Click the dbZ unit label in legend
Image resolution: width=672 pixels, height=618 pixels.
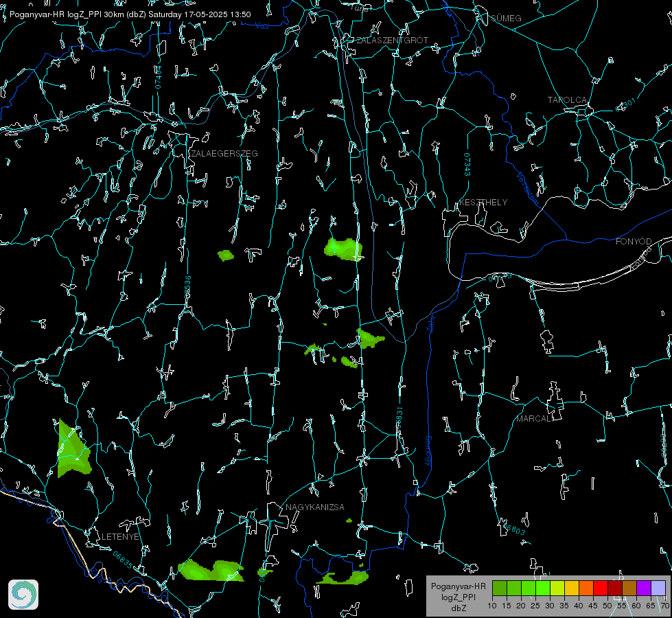coord(459,608)
